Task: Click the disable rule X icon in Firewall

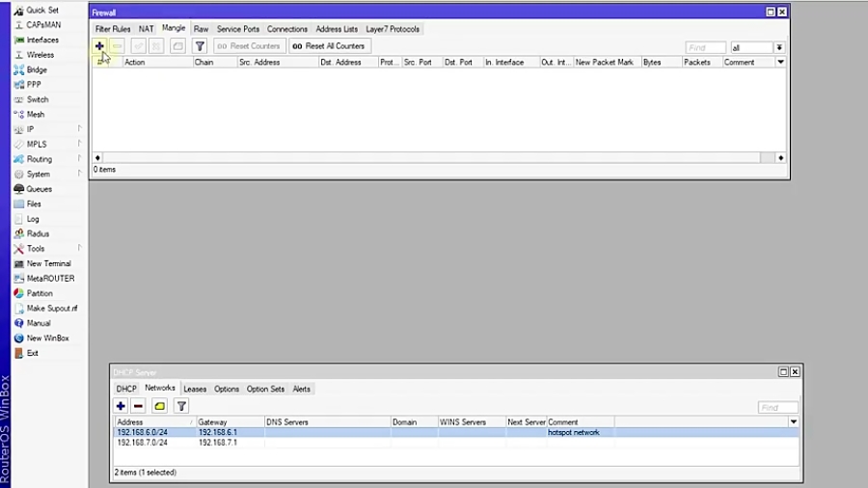Action: point(156,46)
